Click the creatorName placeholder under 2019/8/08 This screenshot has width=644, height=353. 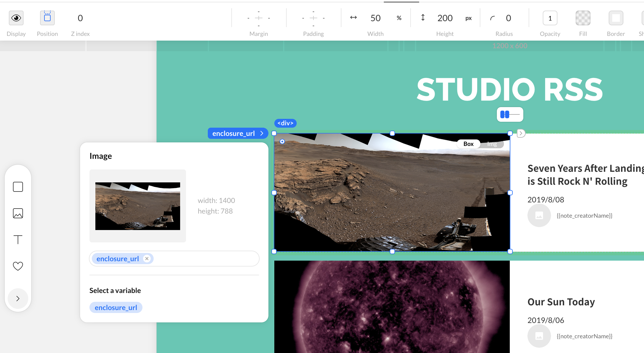click(x=585, y=215)
